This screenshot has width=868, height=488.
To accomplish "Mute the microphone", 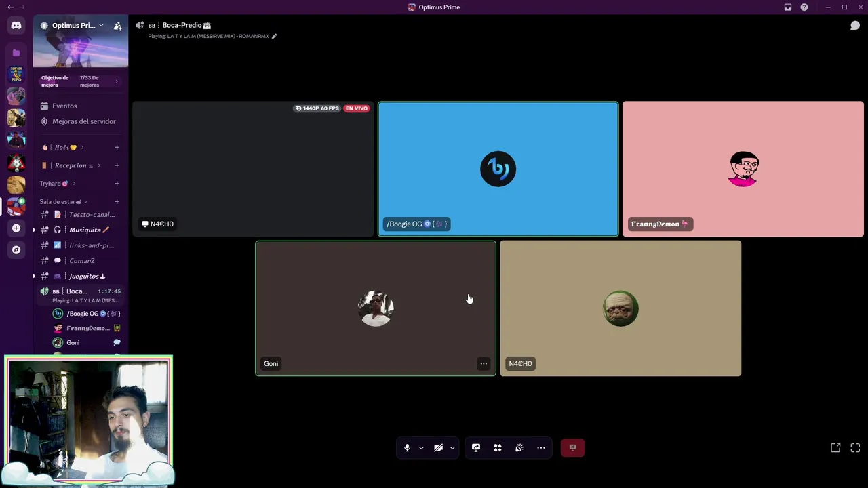I will click(407, 448).
